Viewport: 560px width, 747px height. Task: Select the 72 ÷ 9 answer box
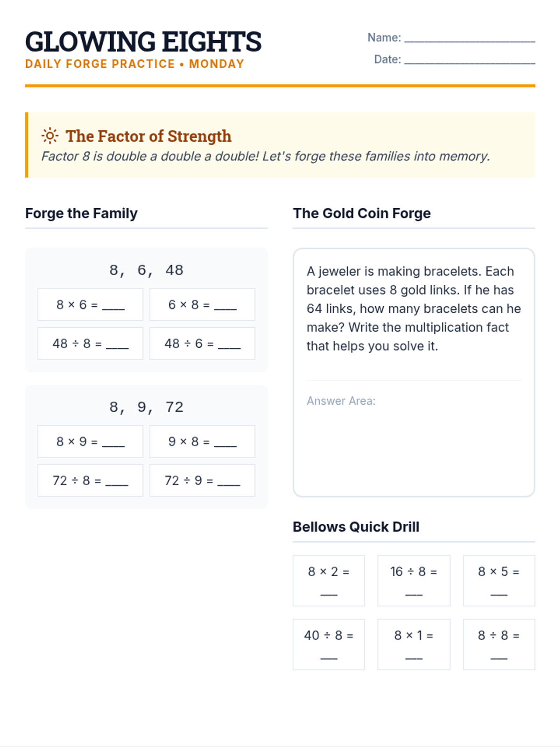click(202, 480)
